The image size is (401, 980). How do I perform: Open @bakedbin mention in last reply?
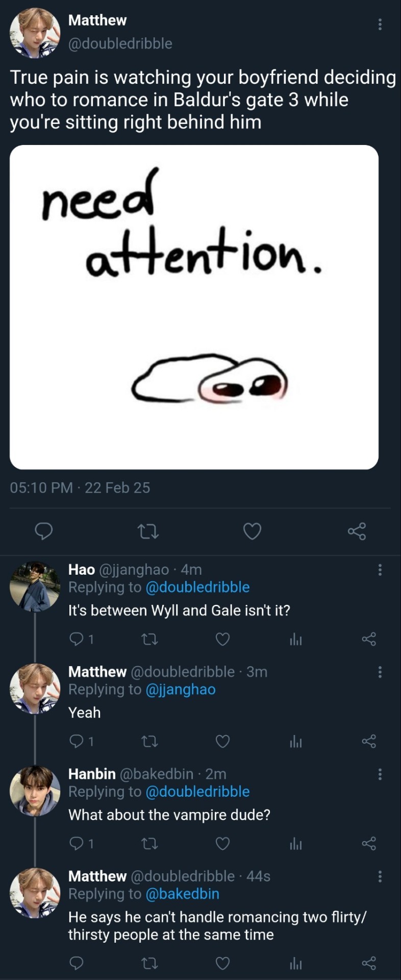pyautogui.click(x=182, y=894)
